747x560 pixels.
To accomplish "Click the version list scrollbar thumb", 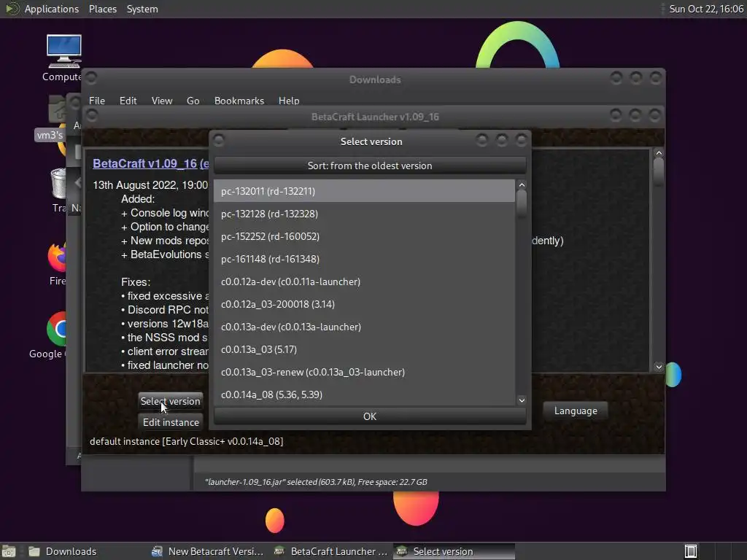I will [522, 203].
